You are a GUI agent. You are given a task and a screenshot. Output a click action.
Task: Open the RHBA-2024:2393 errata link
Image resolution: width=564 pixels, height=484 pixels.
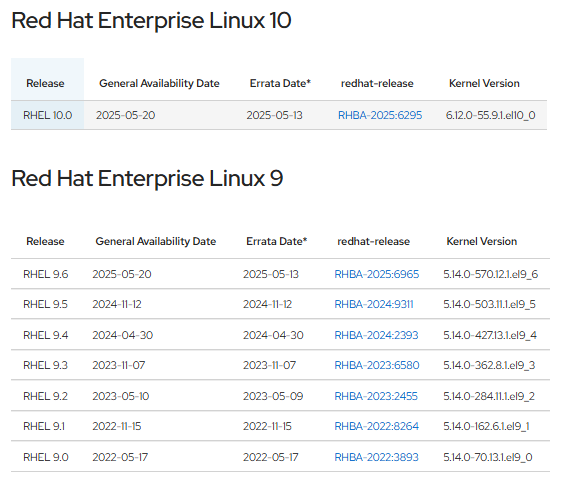coord(376,335)
